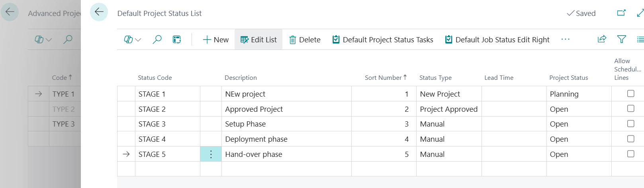The height and width of the screenshot is (188, 644).
Task: Click the Delete button
Action: click(x=305, y=40)
